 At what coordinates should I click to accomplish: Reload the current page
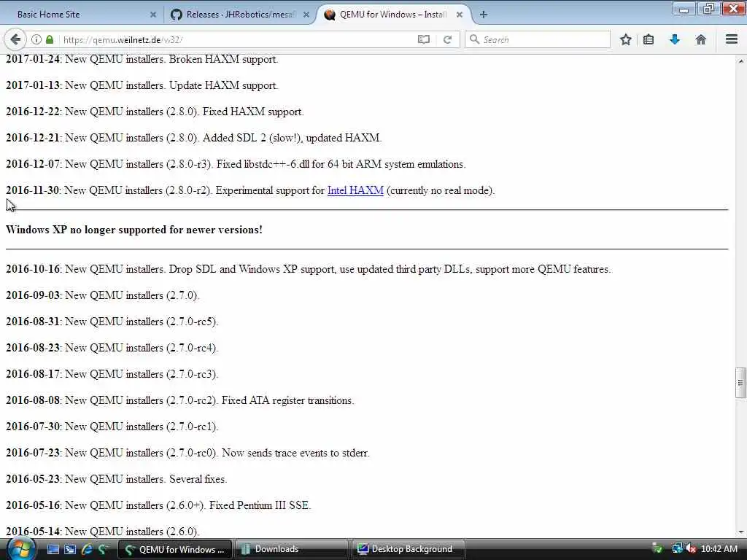447,39
